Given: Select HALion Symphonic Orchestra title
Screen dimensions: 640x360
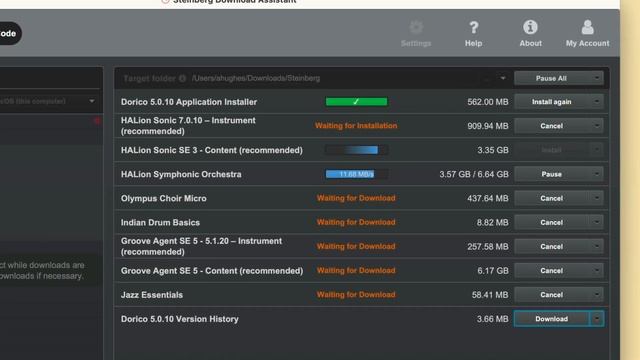Looking at the screenshot, I should tap(181, 174).
